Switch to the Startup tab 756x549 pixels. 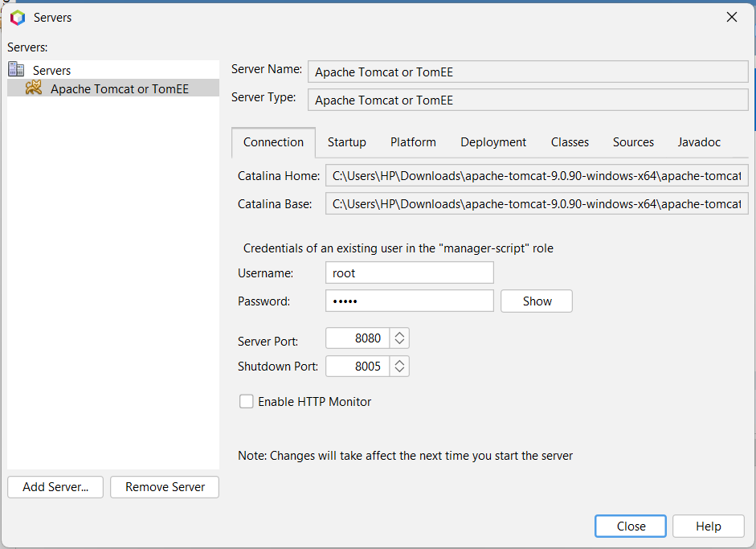(x=346, y=142)
